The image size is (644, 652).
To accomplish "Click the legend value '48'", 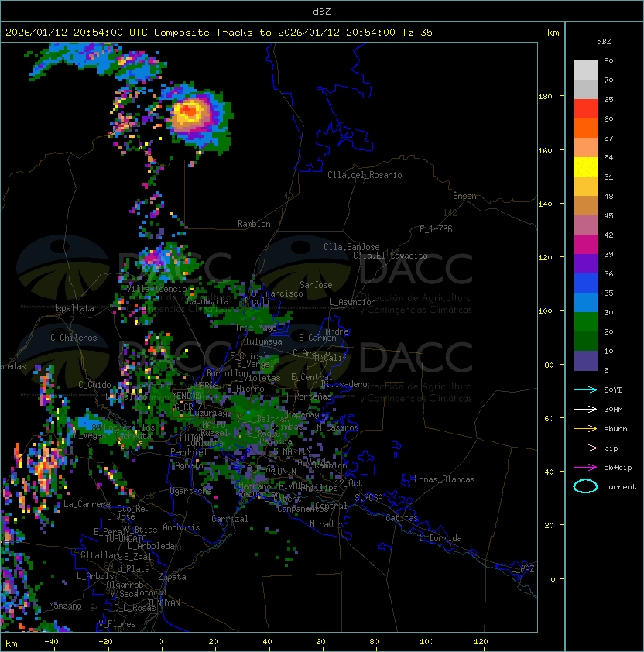I will tap(608, 196).
